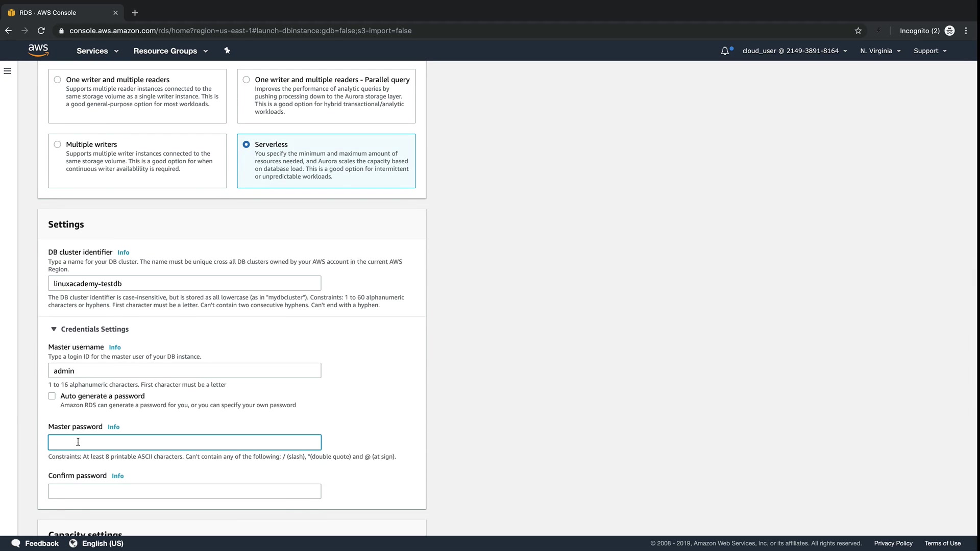Select the Multiple writers radio option
Image resolution: width=980 pixels, height=551 pixels.
(58, 144)
